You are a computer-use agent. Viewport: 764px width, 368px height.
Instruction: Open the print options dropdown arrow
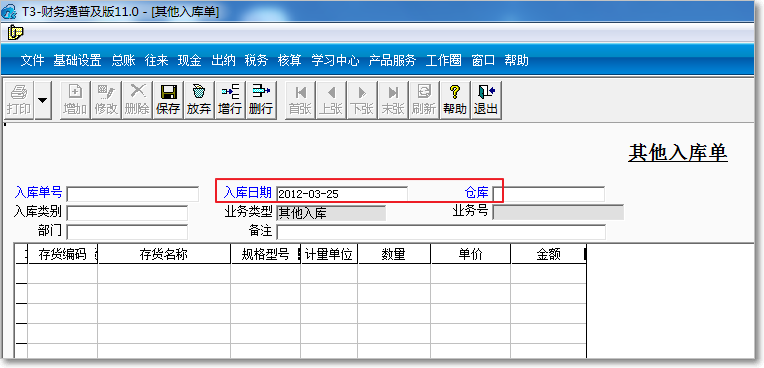[x=43, y=99]
